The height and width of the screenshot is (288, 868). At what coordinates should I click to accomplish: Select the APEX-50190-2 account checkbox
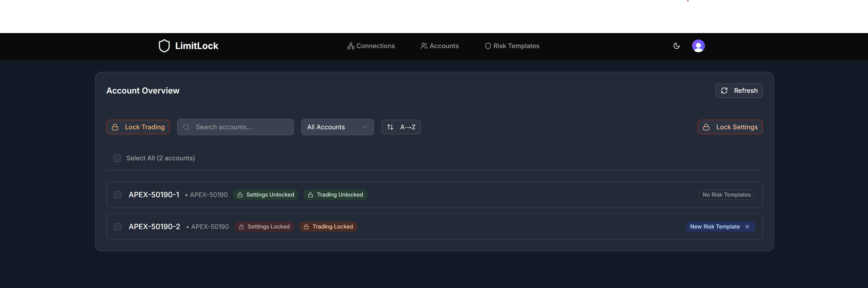[x=118, y=227]
